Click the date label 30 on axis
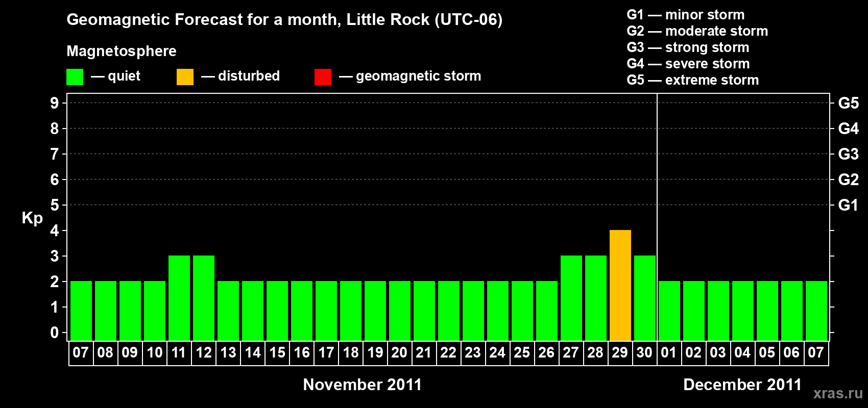 (644, 353)
